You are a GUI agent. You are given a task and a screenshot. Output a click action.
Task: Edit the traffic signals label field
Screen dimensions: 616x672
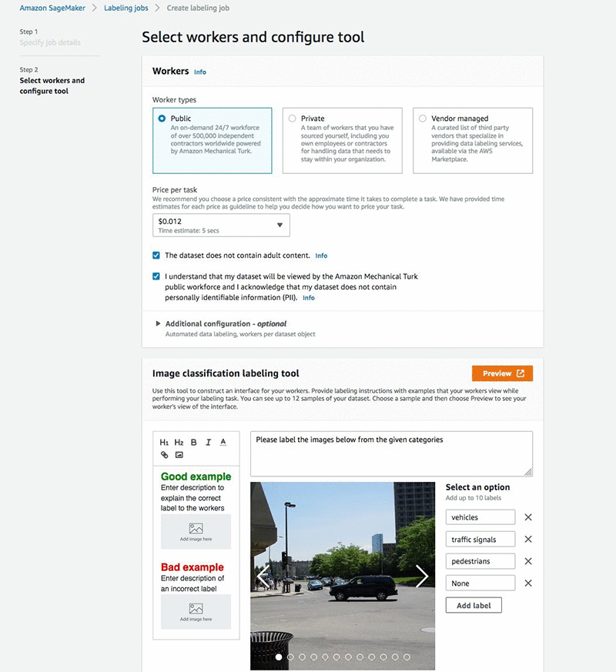pos(480,539)
